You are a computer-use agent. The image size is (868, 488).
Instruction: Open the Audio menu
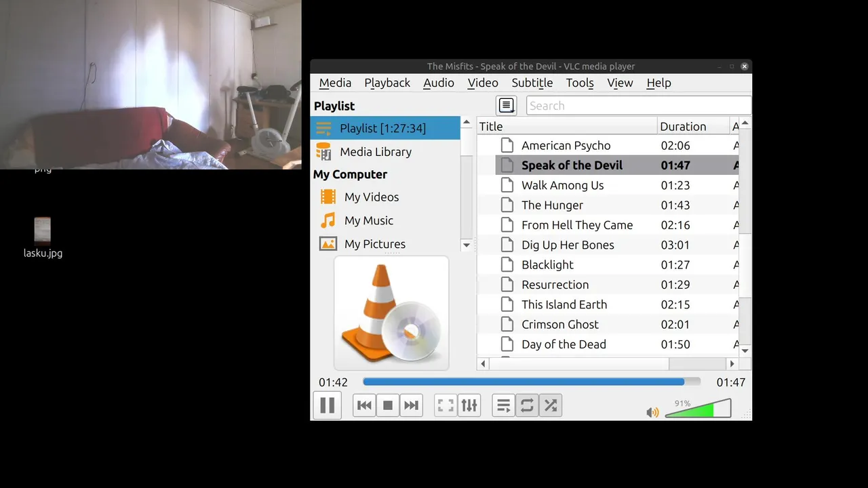[x=439, y=83]
